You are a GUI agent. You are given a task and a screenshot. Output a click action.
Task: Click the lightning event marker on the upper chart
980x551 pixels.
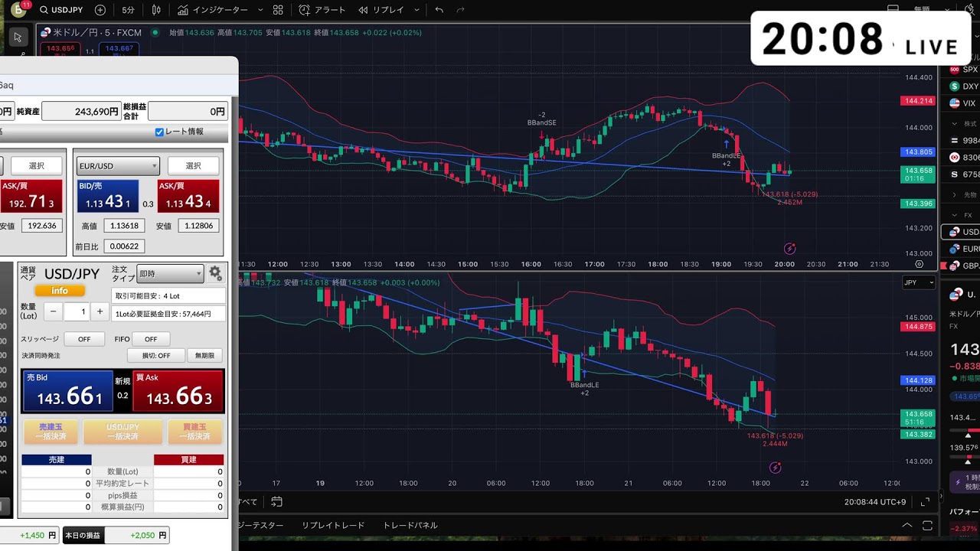point(790,249)
